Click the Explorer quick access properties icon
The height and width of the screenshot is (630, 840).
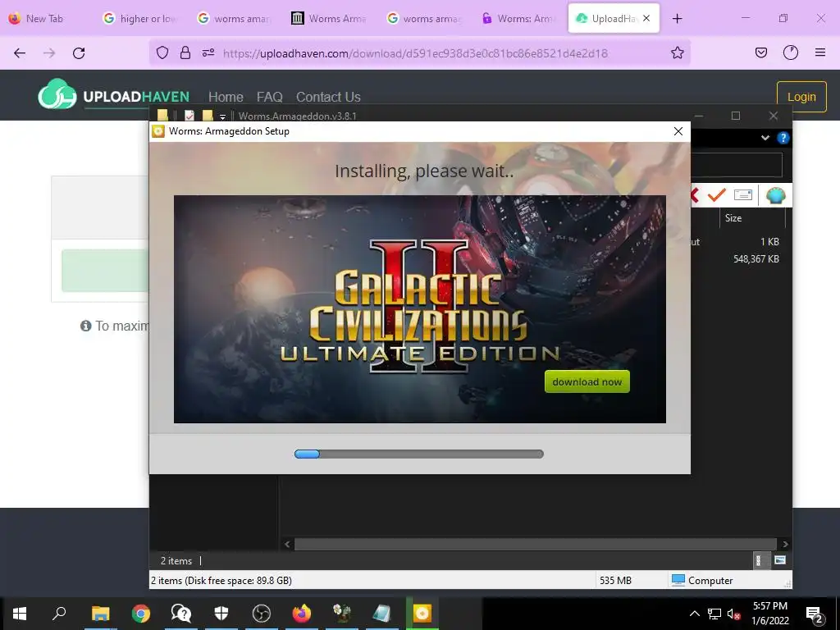[189, 116]
